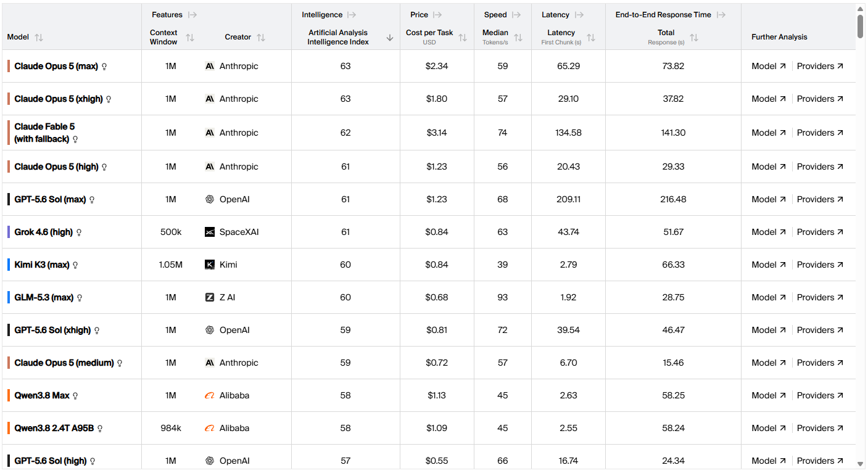Open Model link for GLM-5.3 (max)
This screenshot has height=473, width=868.
coord(769,297)
